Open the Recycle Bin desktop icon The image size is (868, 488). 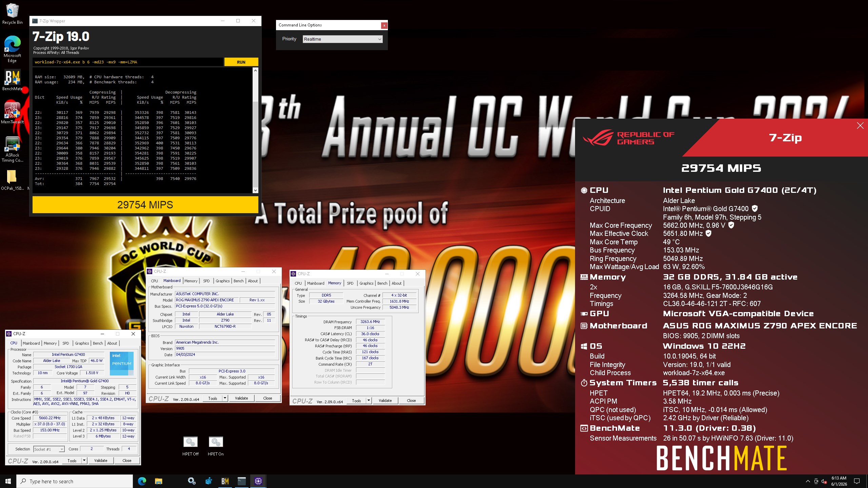(x=12, y=14)
